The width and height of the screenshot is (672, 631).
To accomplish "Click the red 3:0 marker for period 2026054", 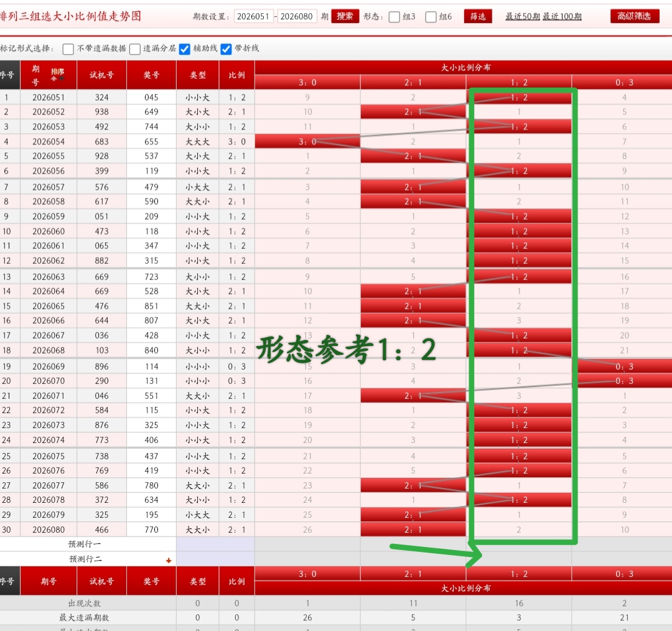I will [x=307, y=142].
